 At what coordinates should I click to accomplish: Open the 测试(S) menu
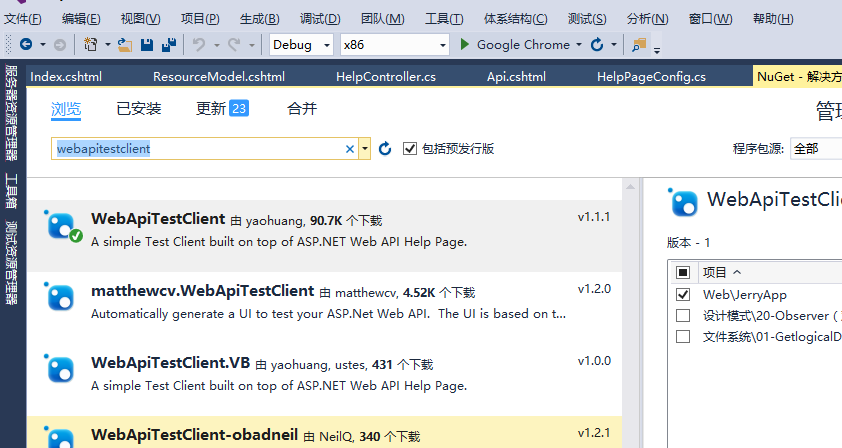[x=587, y=19]
